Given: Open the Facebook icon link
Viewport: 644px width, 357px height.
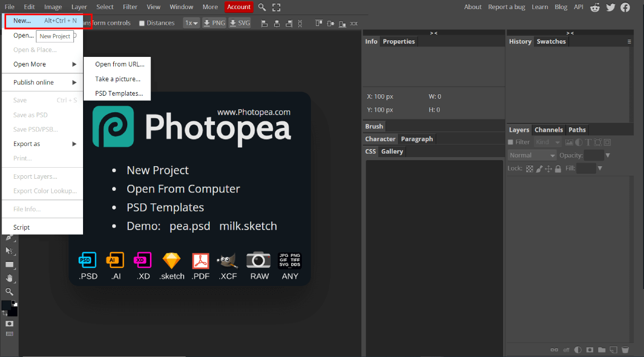Looking at the screenshot, I should [625, 7].
